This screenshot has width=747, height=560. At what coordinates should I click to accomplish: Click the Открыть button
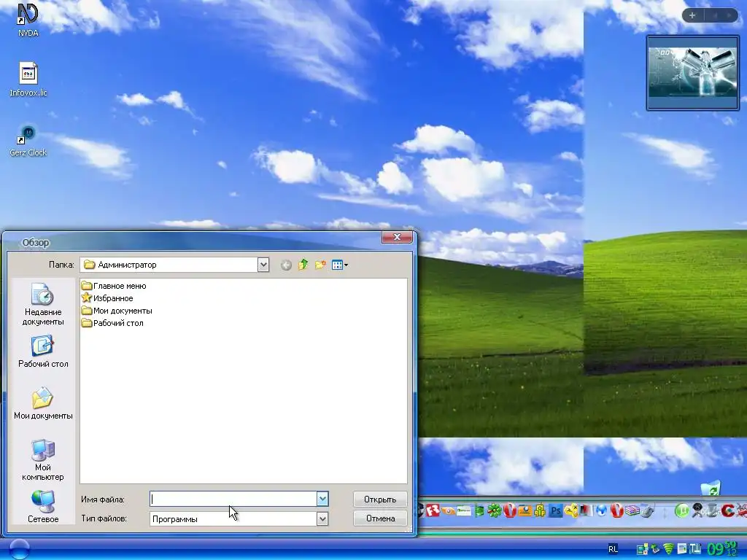380,499
